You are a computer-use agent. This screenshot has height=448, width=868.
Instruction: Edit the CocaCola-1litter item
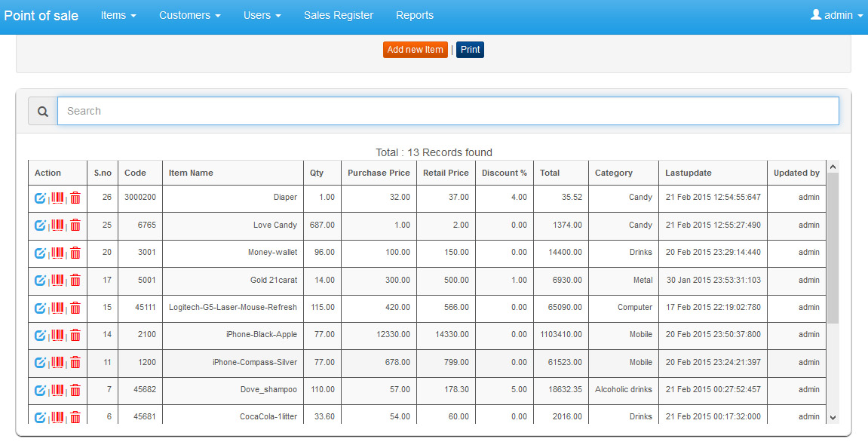[x=40, y=417]
